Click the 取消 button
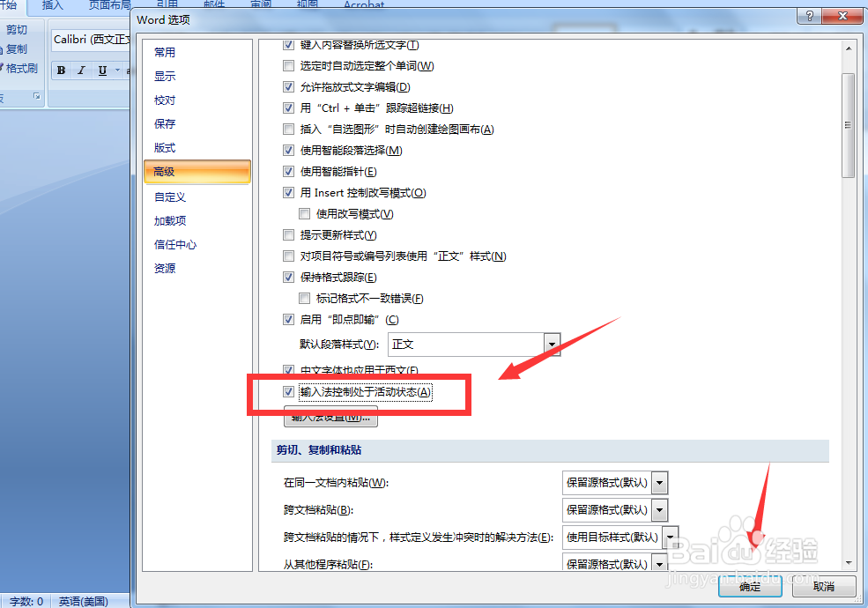This screenshot has width=868, height=608. pyautogui.click(x=824, y=586)
